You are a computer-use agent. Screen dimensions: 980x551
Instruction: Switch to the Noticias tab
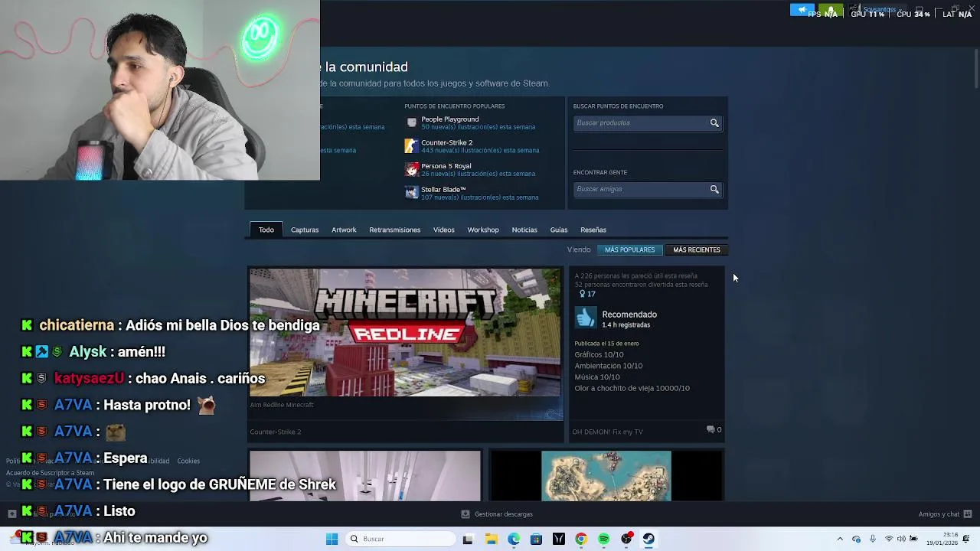coord(524,230)
